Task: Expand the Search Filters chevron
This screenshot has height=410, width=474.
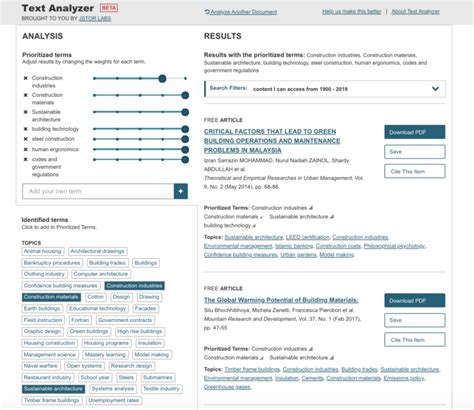Action: [435, 89]
